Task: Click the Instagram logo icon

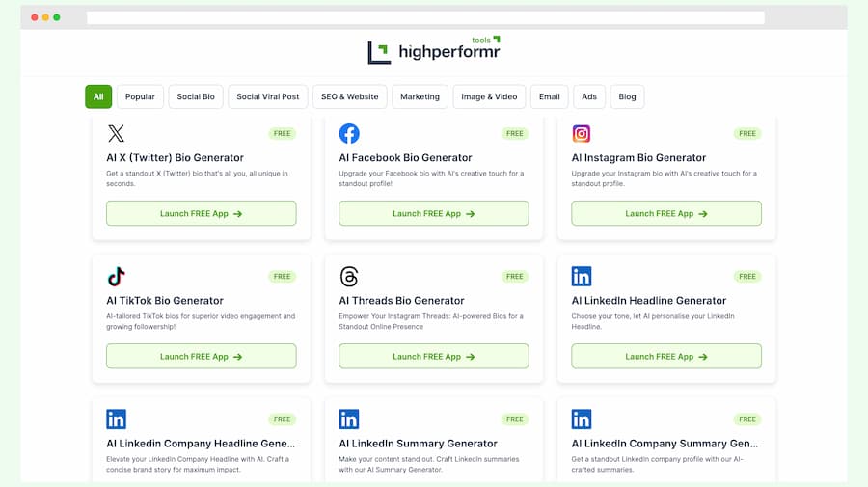Action: point(582,133)
